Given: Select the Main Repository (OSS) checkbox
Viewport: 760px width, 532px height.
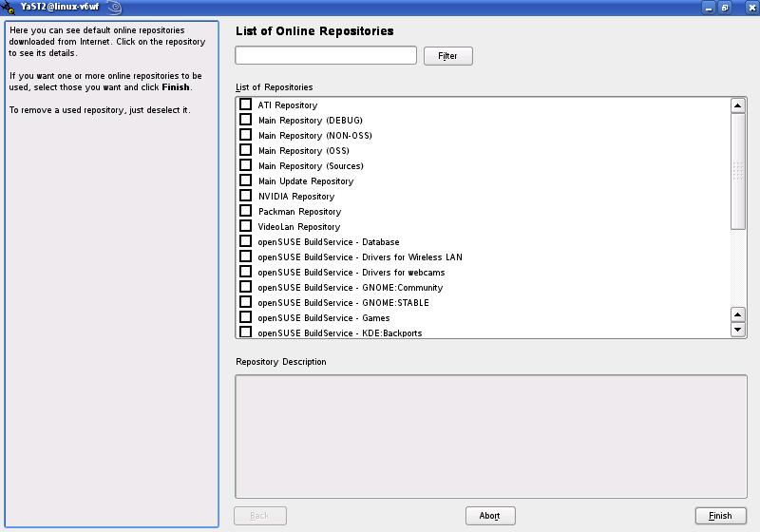Looking at the screenshot, I should [246, 150].
